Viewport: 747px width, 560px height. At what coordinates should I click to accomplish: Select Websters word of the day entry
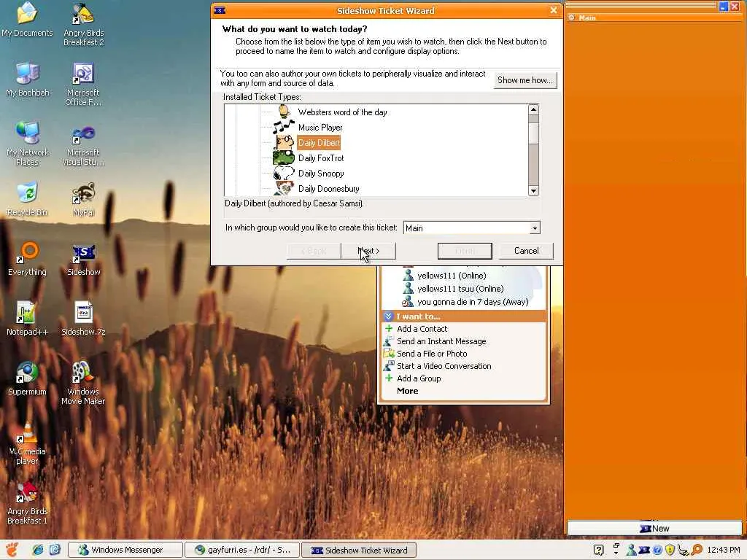point(342,112)
